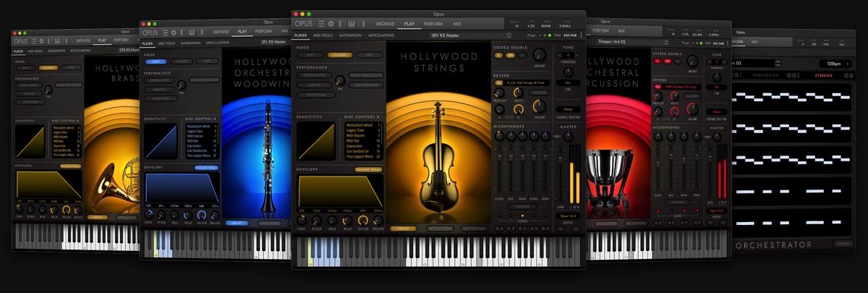
Task: Click the Release Trails button in Strings envelope
Action: tap(367, 169)
